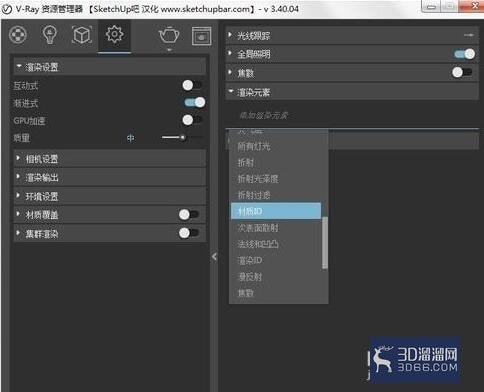The height and width of the screenshot is (392, 484).
Task: Disable the 渐进式 progressive switch
Action: click(195, 102)
